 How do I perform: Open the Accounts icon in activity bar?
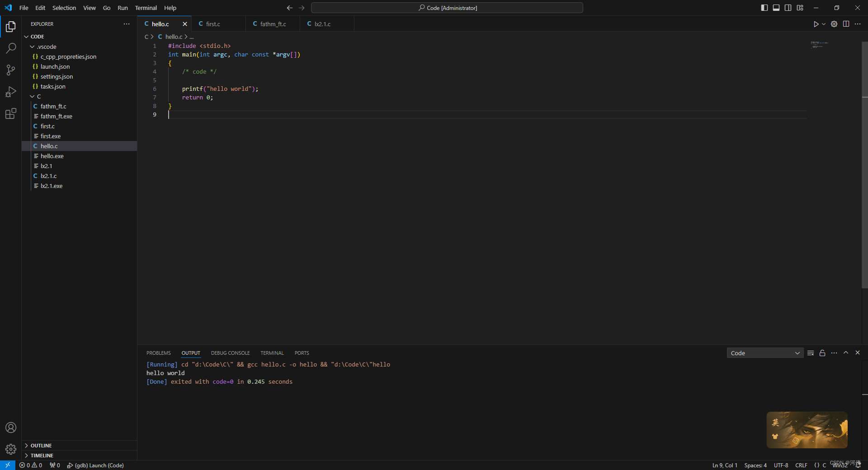(x=11, y=428)
